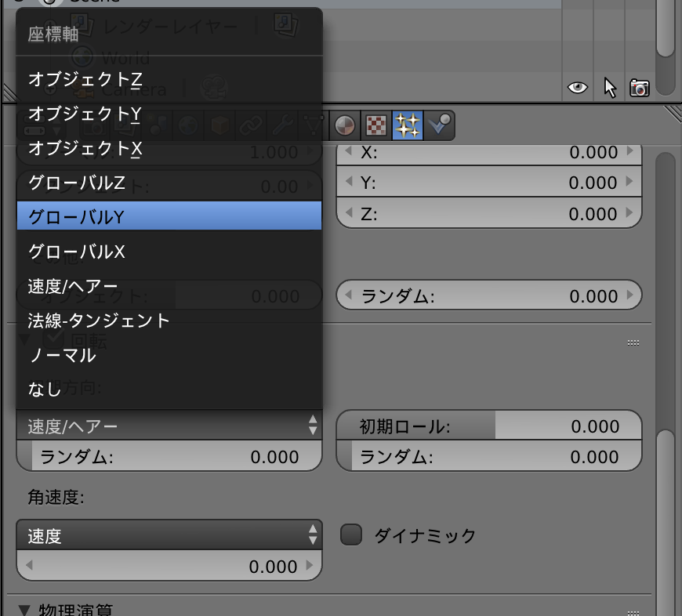Increase angular velocity value with right arrow

click(309, 565)
